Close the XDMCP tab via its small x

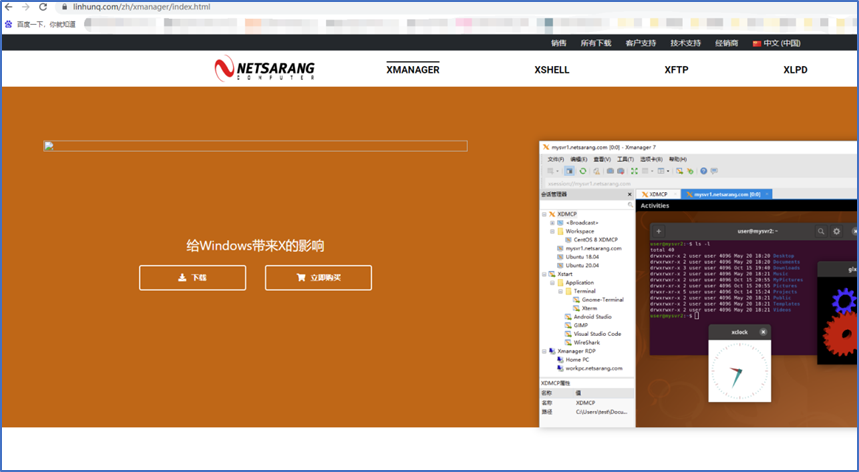(x=675, y=194)
